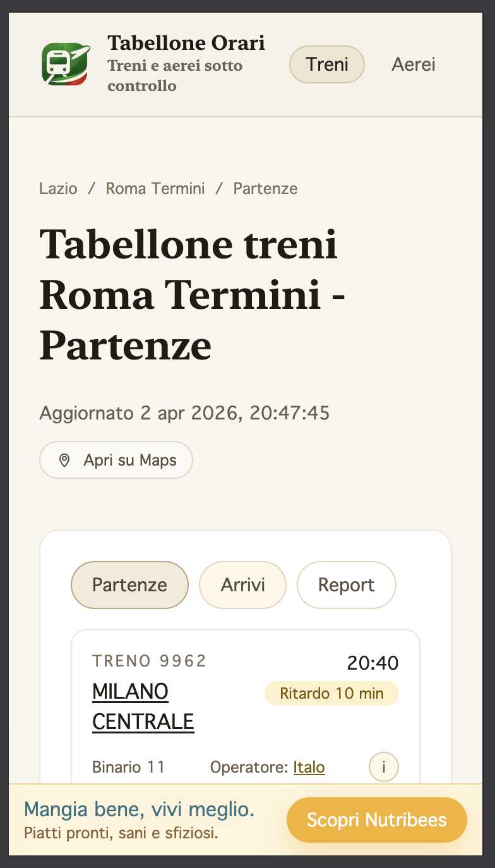This screenshot has height=868, width=495.
Task: Click the Tabellone Orari train logo
Action: tap(65, 64)
